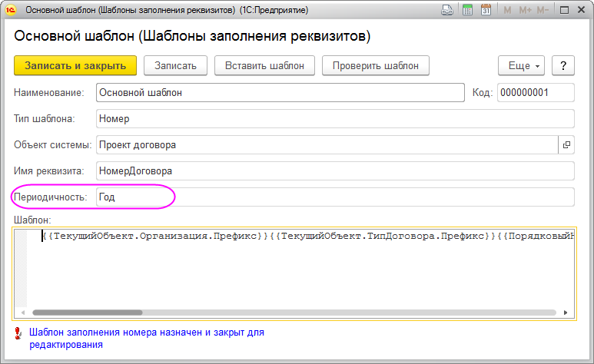
Task: Open help with the question mark button
Action: pos(562,66)
